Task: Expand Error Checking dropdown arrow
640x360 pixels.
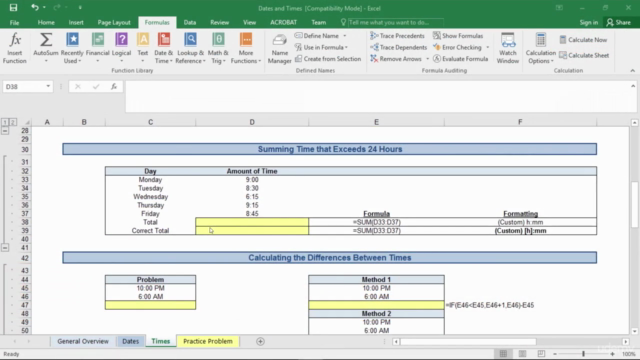Action: [487, 47]
